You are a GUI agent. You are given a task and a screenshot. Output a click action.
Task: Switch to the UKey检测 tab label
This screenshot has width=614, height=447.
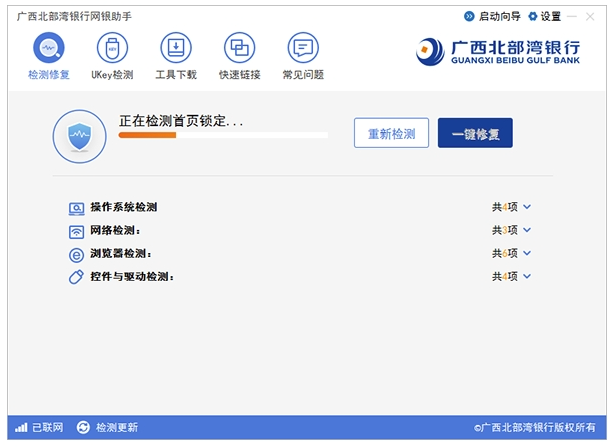pyautogui.click(x=112, y=74)
